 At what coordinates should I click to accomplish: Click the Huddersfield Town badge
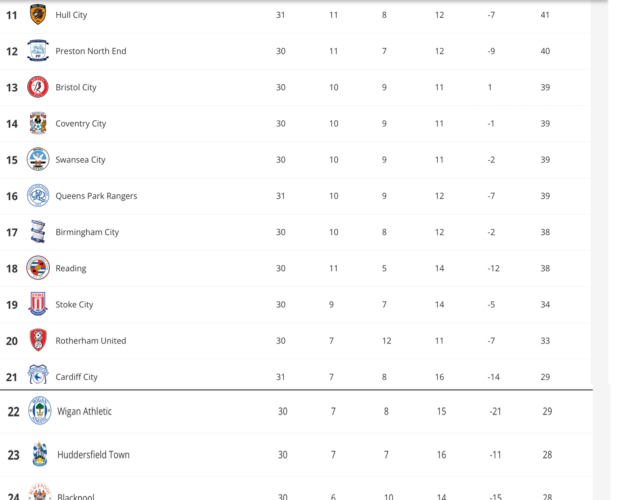[x=39, y=454]
